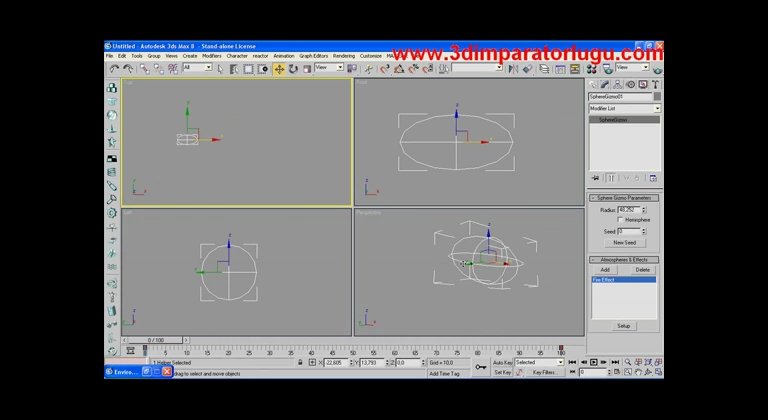The image size is (768, 420).
Task: Open the Layer Manager icon
Action: click(x=544, y=69)
